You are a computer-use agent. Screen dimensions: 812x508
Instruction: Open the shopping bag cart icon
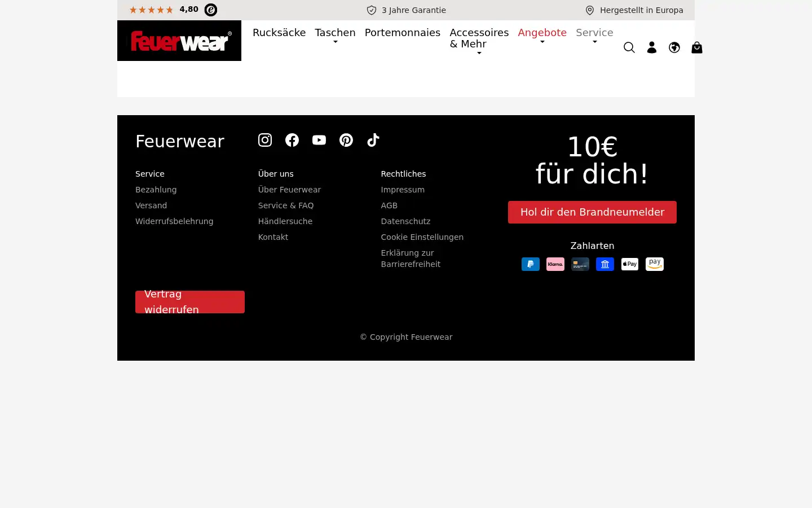point(697,47)
